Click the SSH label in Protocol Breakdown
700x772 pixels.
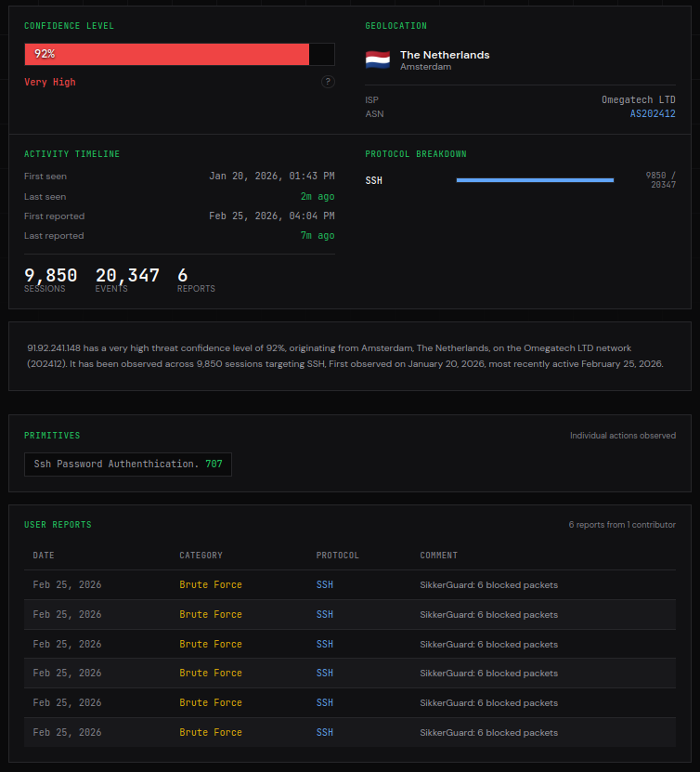pos(374,181)
